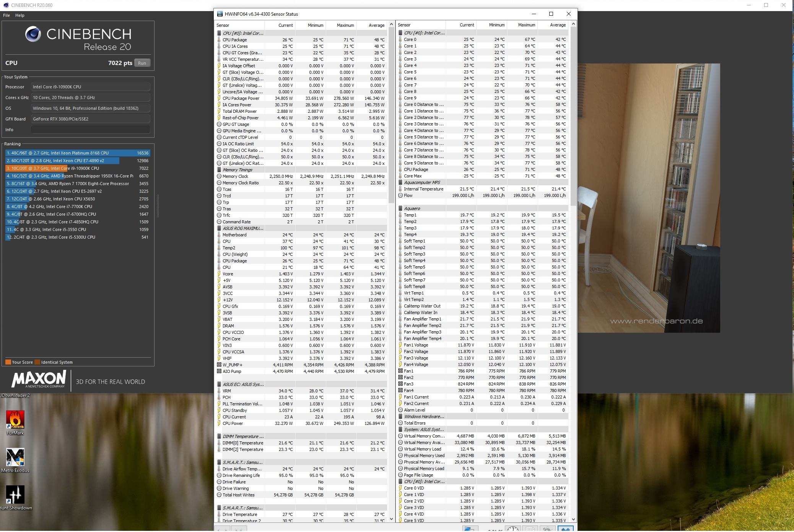Click the Run button next to CPU score
The width and height of the screenshot is (794, 532).
(142, 63)
